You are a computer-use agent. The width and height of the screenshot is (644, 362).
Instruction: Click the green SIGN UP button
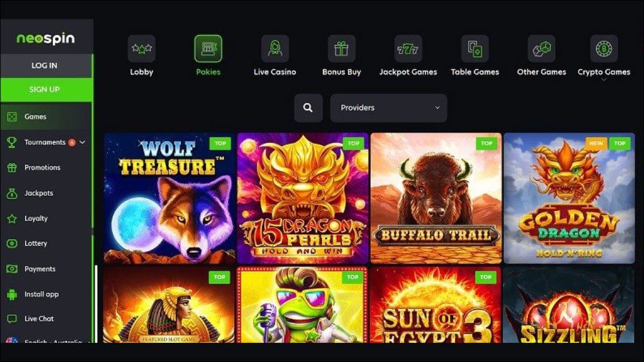point(46,89)
